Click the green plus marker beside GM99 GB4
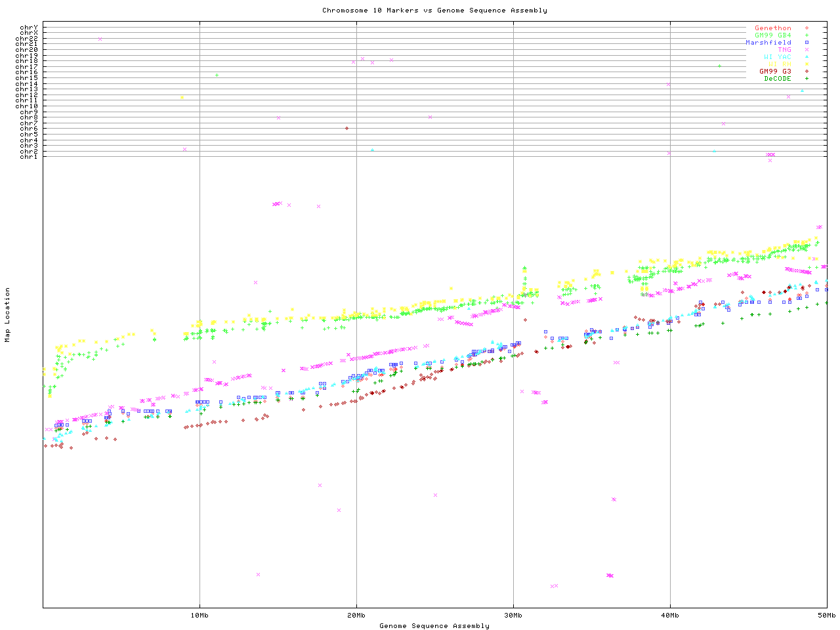Viewport: 840px width, 630px height. [807, 35]
